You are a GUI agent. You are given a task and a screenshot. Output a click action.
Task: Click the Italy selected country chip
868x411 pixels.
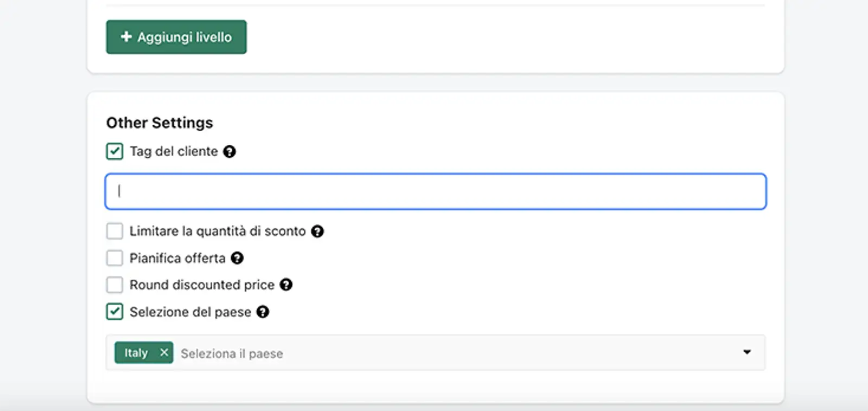coord(136,353)
